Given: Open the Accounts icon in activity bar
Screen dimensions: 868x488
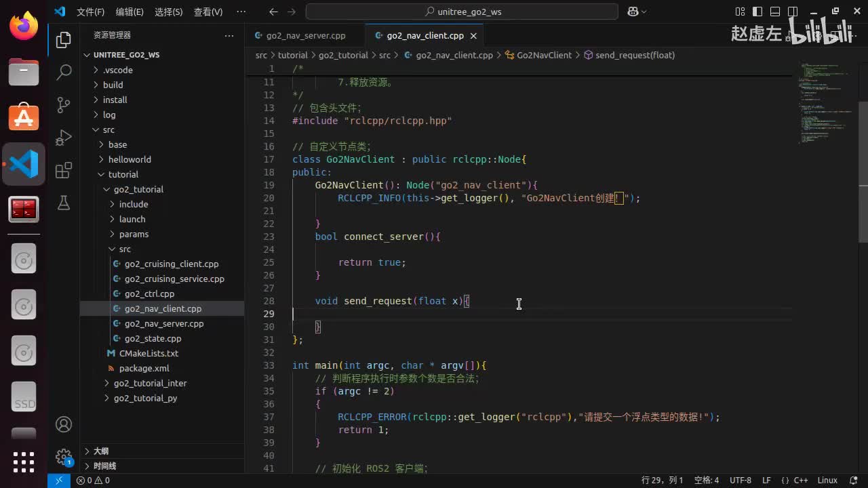Looking at the screenshot, I should click(64, 424).
